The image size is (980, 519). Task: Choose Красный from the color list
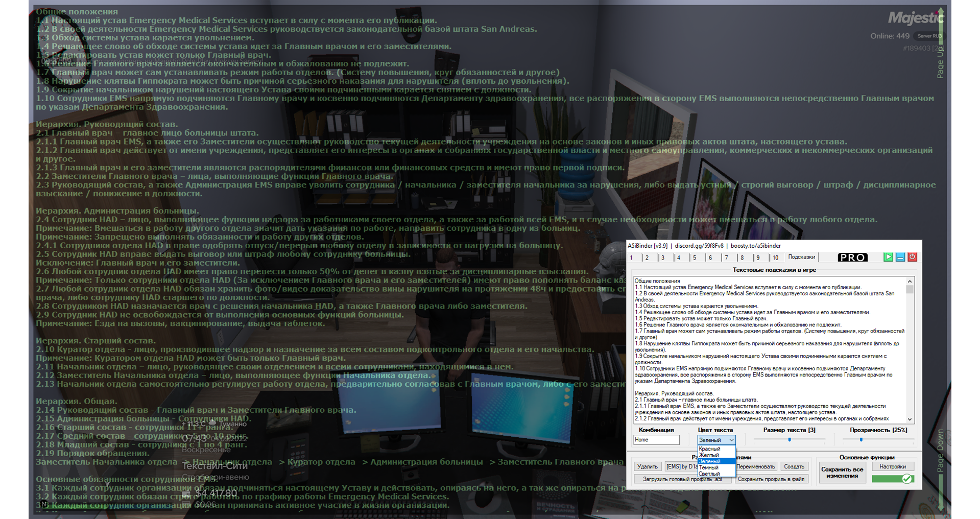pyautogui.click(x=716, y=449)
